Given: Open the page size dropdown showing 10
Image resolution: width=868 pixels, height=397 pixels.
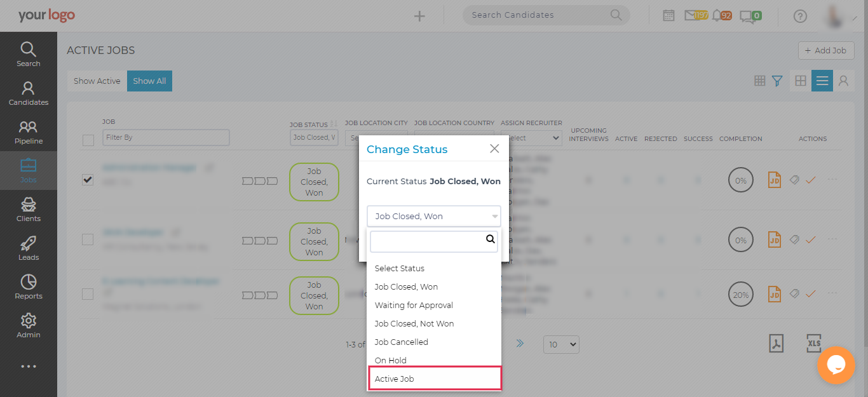Looking at the screenshot, I should pyautogui.click(x=561, y=344).
